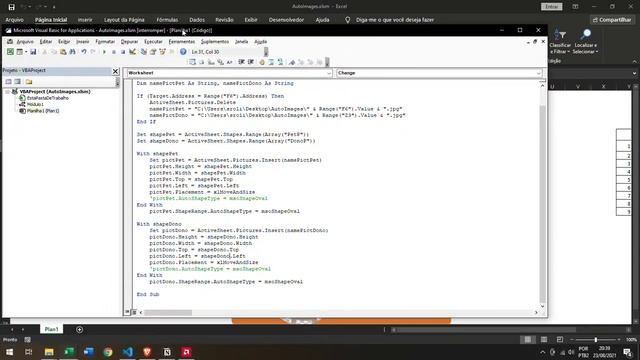640x360 pixels.
Task: Collapse the VBAProject (AutoImages.xlsm) tree node
Action: (7, 91)
